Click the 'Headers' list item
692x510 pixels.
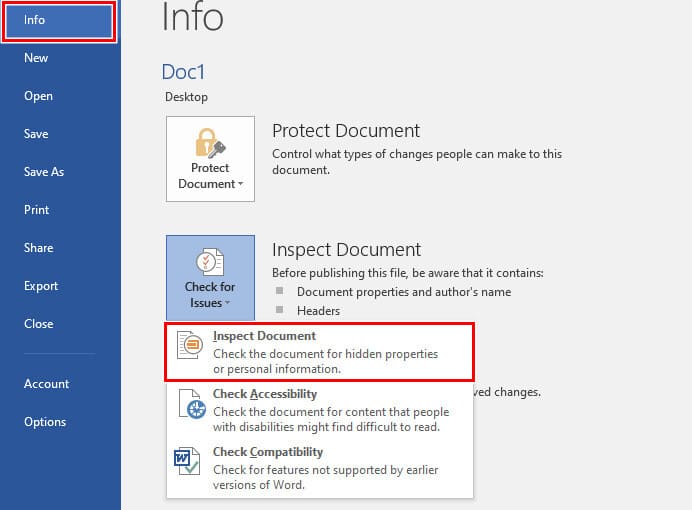click(x=318, y=311)
